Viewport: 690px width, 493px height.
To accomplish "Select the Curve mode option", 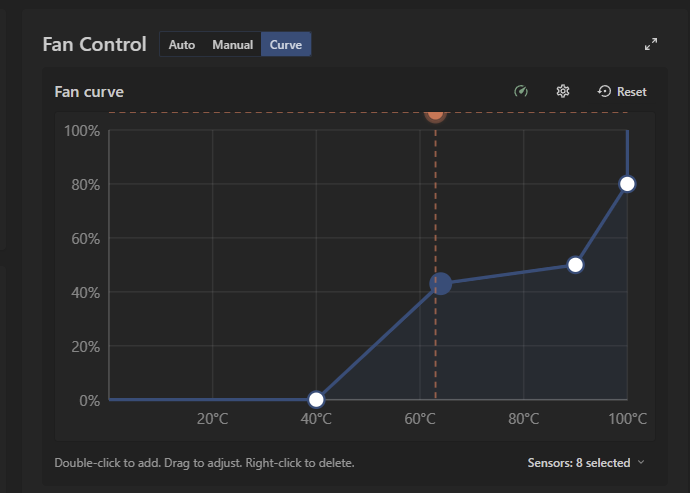I will [x=286, y=44].
